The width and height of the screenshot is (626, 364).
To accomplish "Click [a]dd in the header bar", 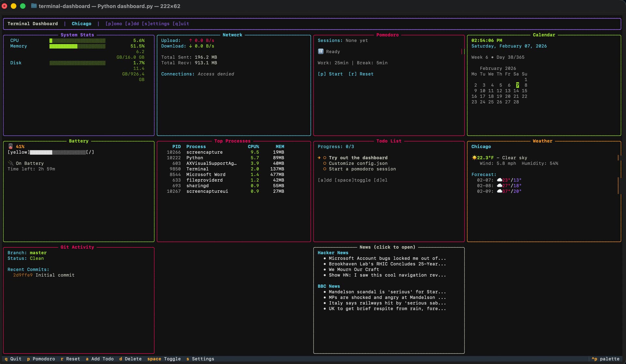I will [132, 24].
